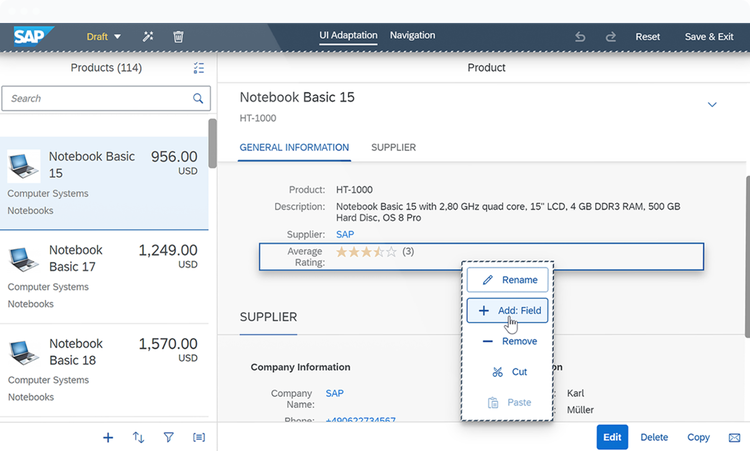
Task: Click the Notebook Basic 15 heading
Action: [297, 97]
